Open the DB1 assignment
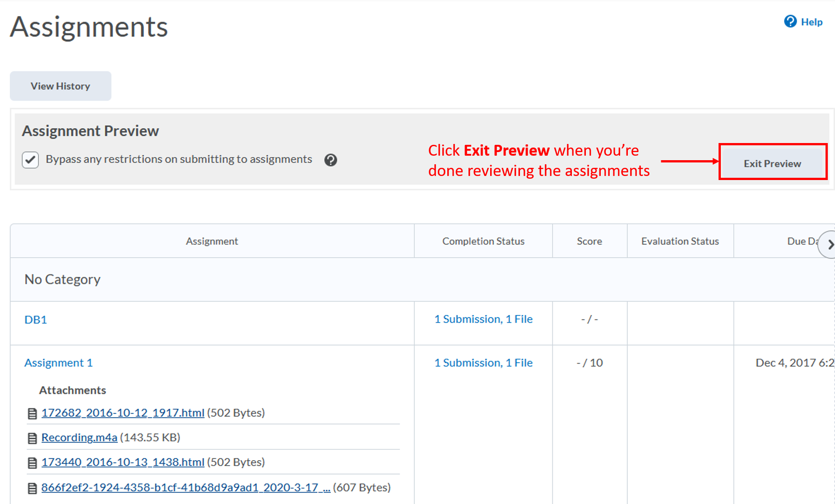This screenshot has width=835, height=504. point(35,319)
